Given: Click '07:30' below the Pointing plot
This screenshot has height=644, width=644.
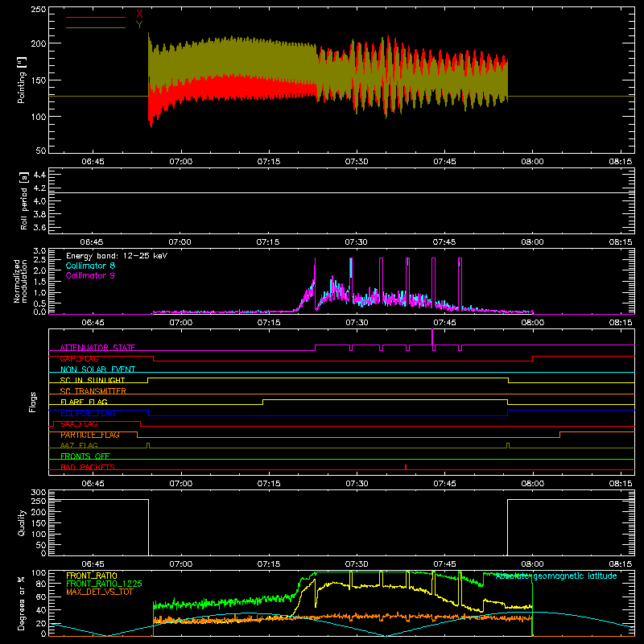Looking at the screenshot, I should pyautogui.click(x=357, y=162).
